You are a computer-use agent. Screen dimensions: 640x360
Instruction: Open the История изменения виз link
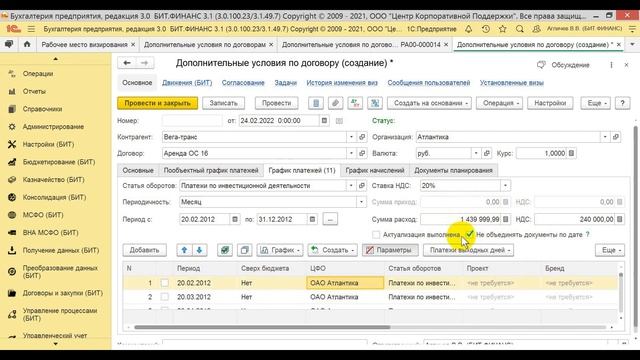tap(342, 82)
